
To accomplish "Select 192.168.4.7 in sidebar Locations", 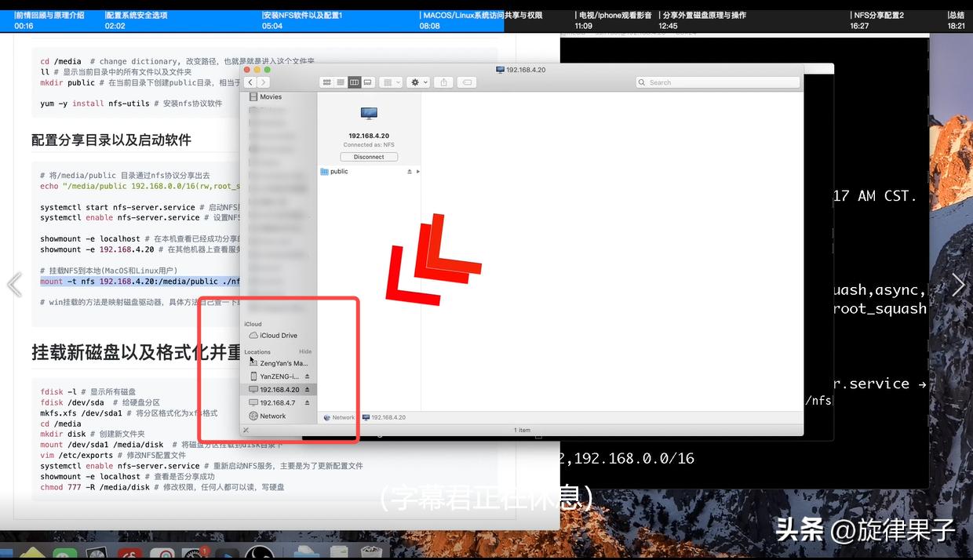I will tap(272, 403).
